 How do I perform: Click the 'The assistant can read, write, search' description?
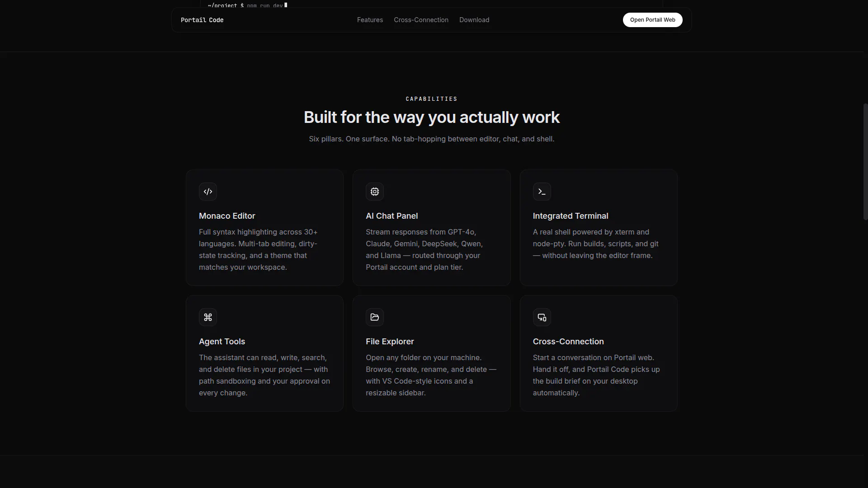point(264,375)
